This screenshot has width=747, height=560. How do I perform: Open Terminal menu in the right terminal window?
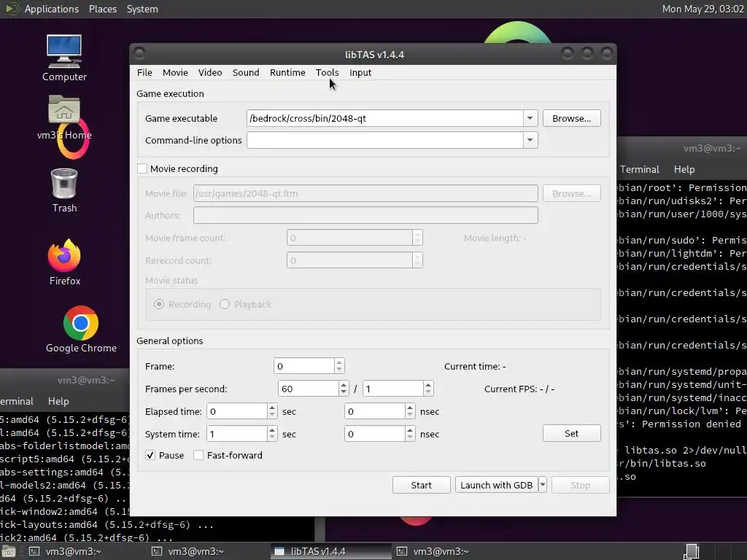point(639,169)
